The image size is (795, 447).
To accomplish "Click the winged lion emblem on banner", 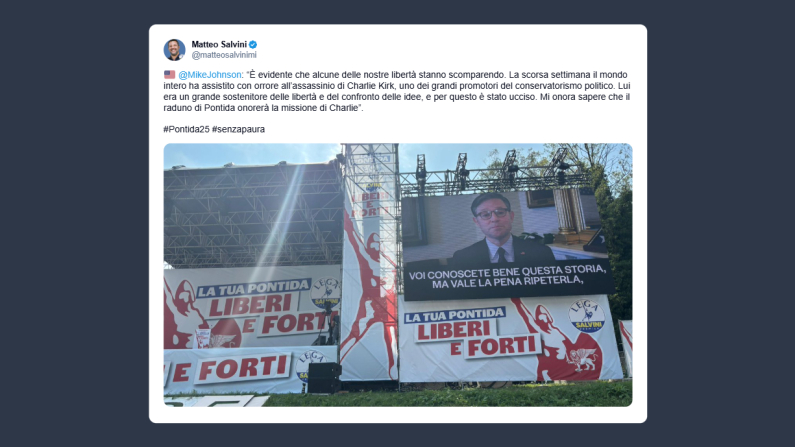I will (x=582, y=359).
